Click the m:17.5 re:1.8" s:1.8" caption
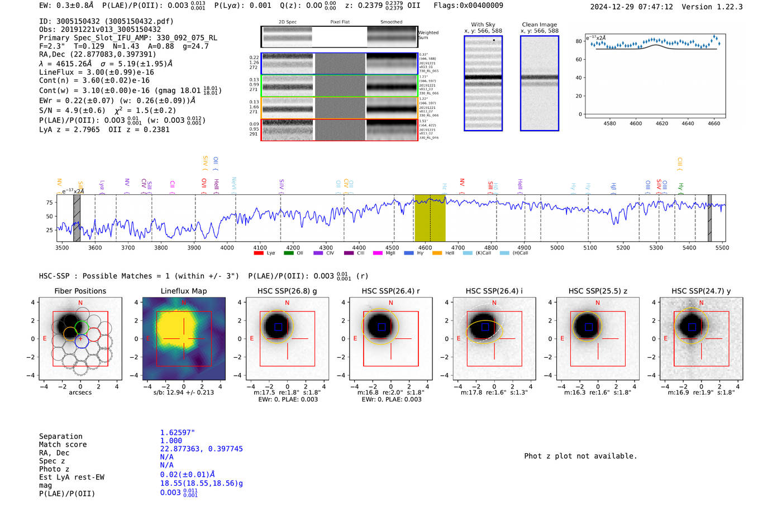This screenshot has width=782, height=532. 287,392
